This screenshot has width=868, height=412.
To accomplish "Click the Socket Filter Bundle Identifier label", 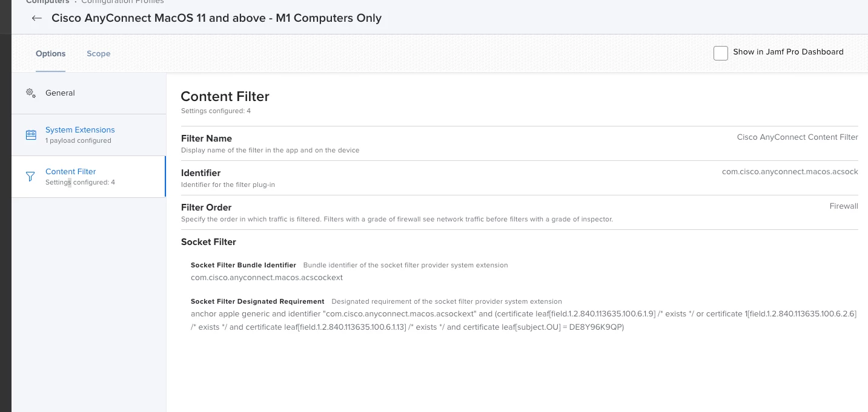I will coord(244,265).
